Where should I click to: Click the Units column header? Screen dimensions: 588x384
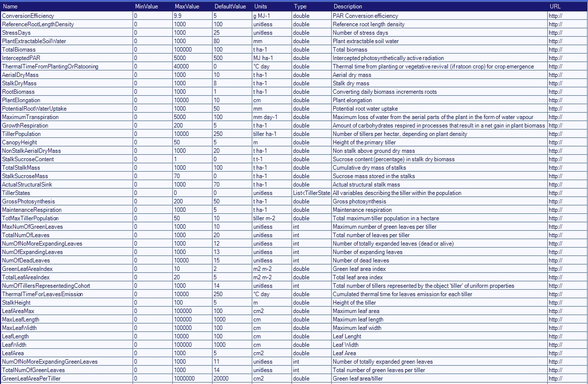pos(272,6)
